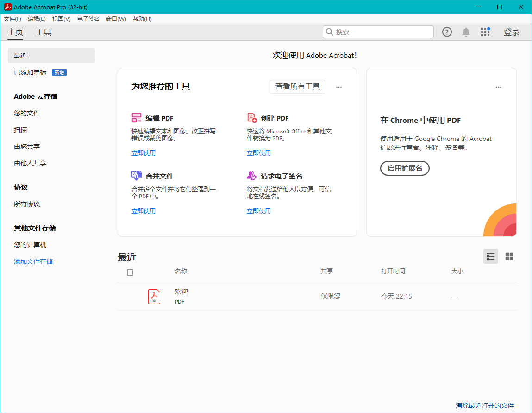Select 由他人共享 in the sidebar
This screenshot has height=413, width=532.
point(30,163)
